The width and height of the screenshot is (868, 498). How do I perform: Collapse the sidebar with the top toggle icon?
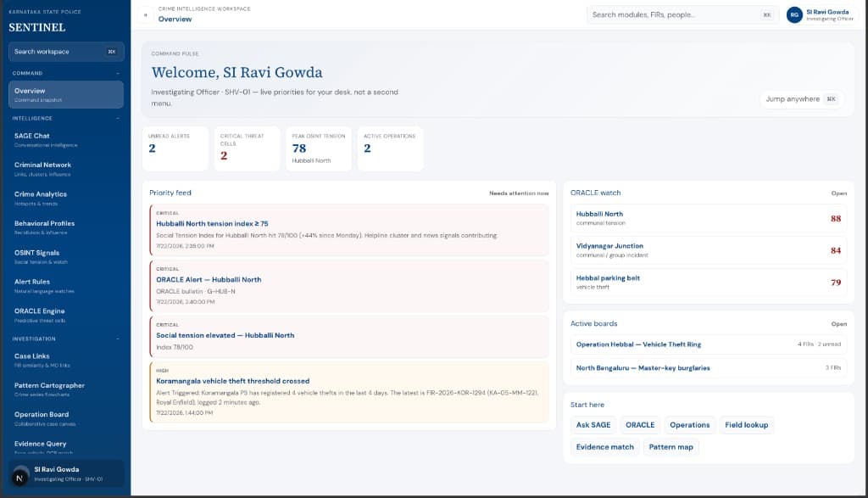(x=145, y=15)
